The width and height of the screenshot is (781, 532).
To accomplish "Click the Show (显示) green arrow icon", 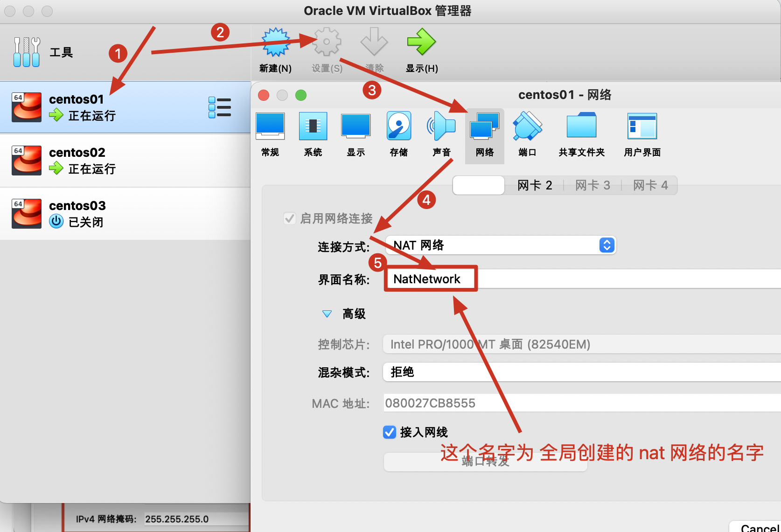I will coord(421,42).
